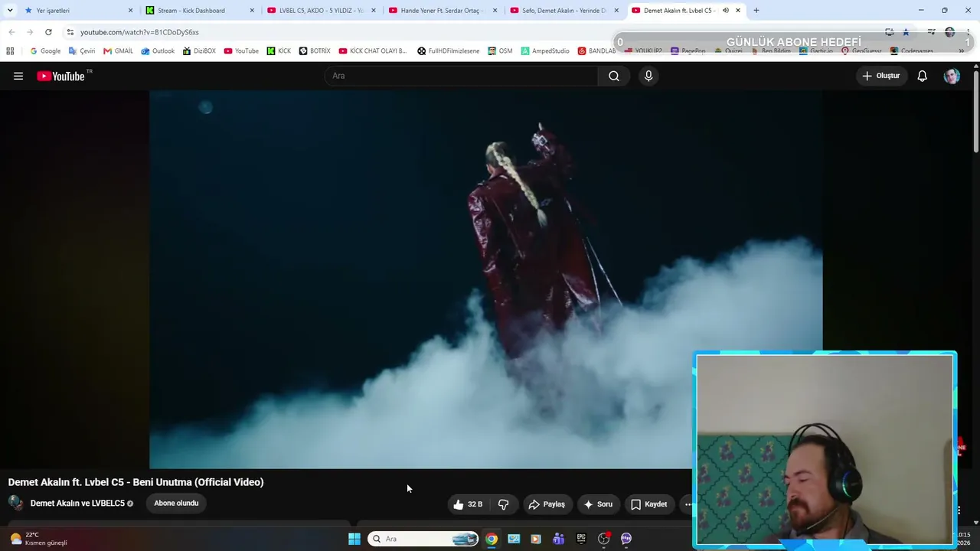Image resolution: width=980 pixels, height=551 pixels.
Task: Click the Chrome address bar URL
Action: pos(139,32)
